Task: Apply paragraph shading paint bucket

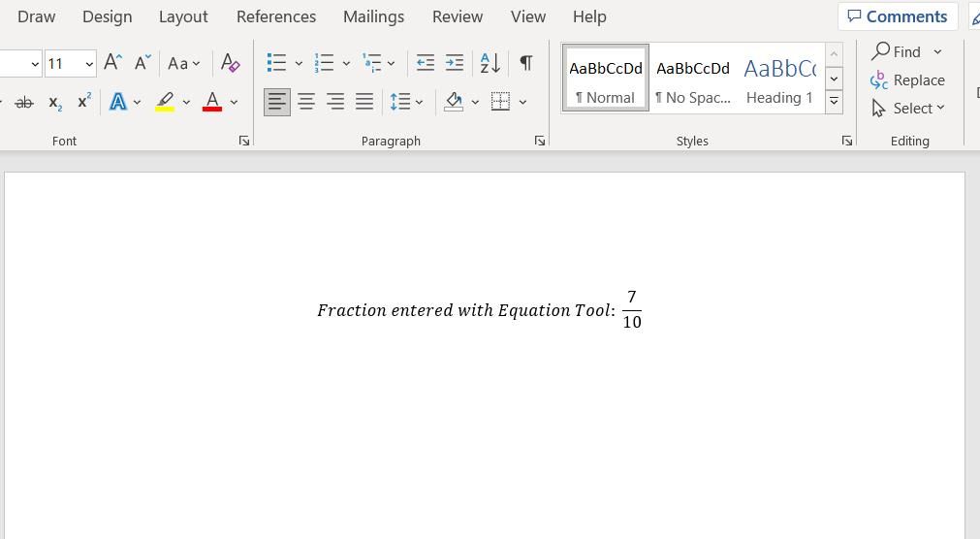Action: [454, 101]
